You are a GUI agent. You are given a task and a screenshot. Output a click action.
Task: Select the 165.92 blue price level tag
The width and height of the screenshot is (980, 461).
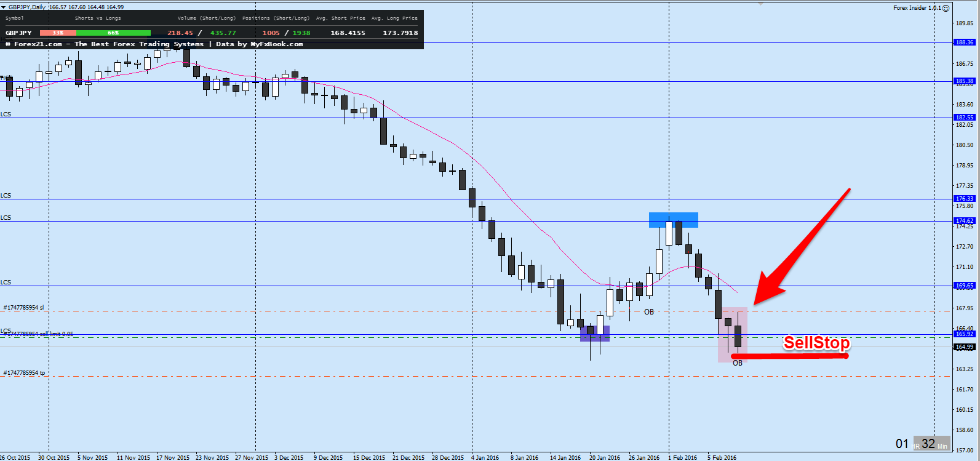point(964,334)
